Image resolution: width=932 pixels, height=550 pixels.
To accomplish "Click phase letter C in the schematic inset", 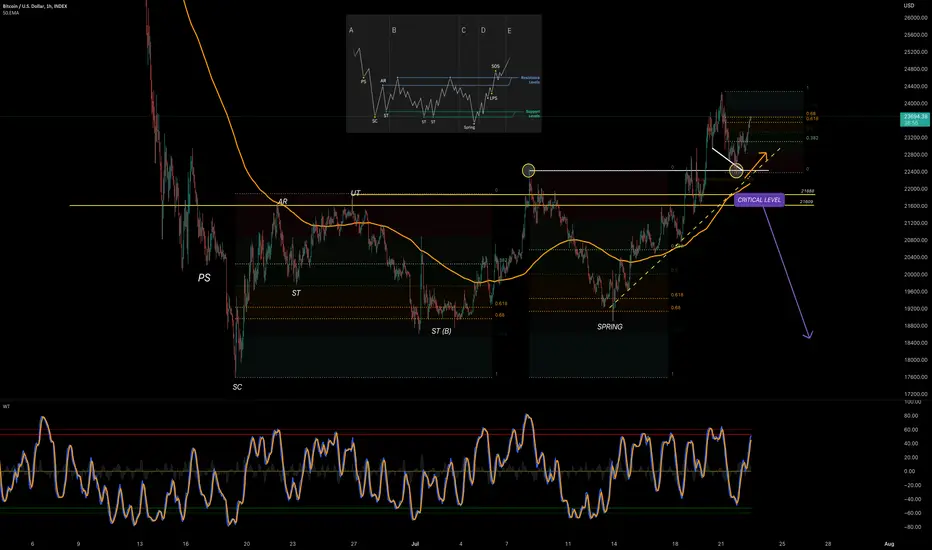I will 464,30.
